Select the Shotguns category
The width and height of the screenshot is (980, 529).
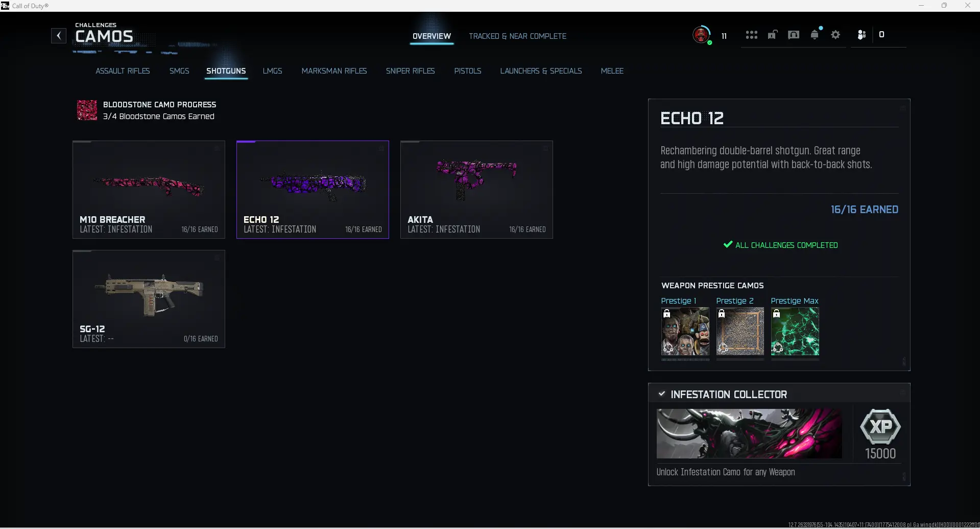226,71
